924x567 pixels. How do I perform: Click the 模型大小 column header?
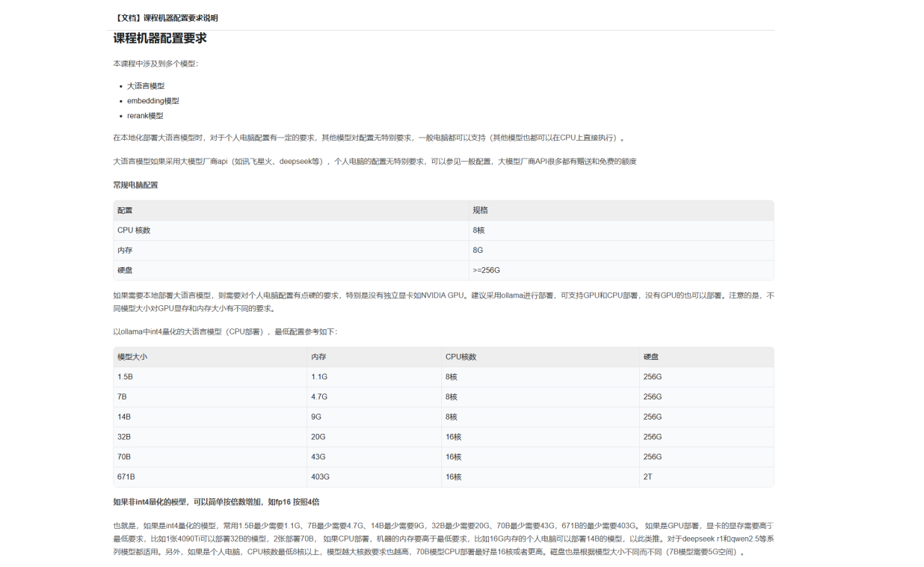click(132, 357)
